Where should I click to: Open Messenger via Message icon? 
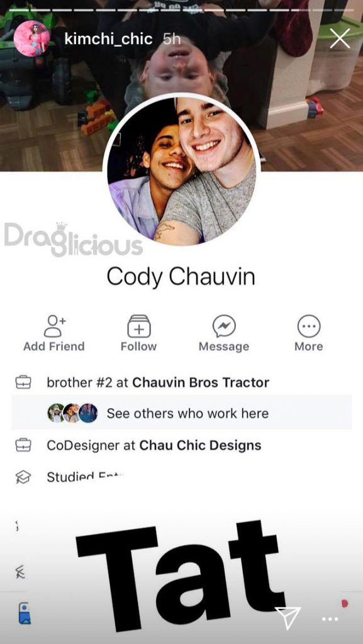click(224, 326)
